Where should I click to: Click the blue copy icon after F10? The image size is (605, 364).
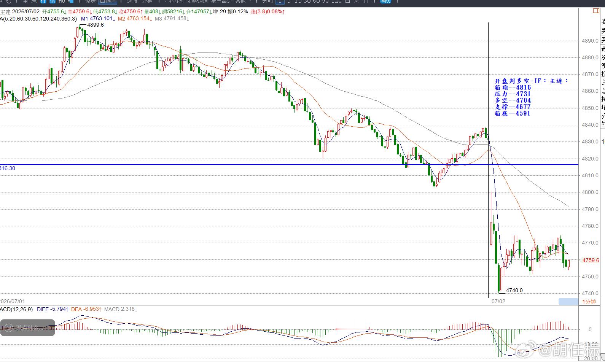(71, 2)
